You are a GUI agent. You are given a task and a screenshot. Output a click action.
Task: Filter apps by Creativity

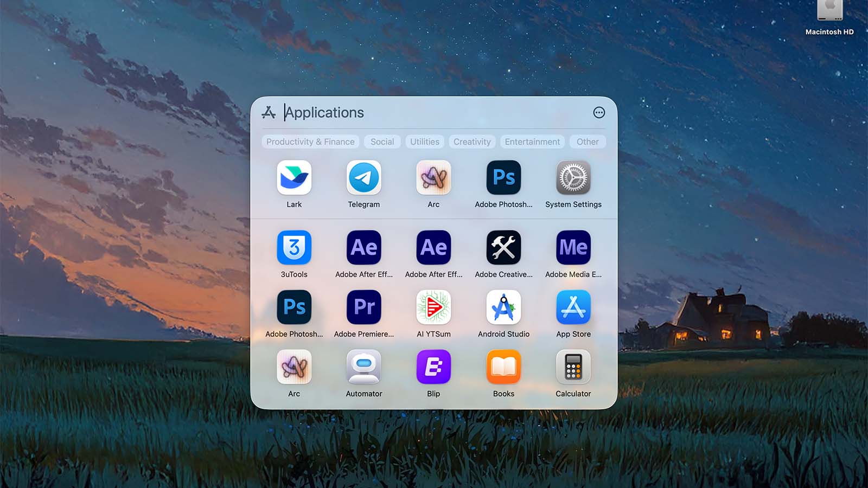[472, 142]
